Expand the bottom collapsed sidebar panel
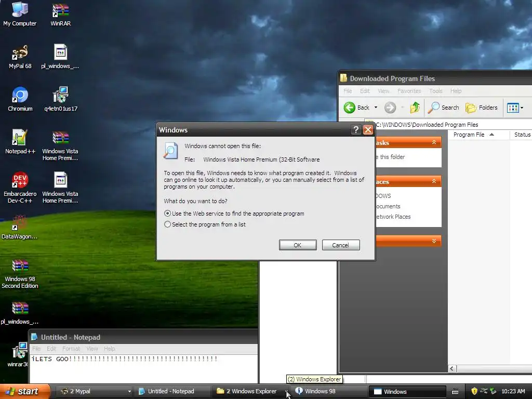532x399 pixels. coord(434,241)
